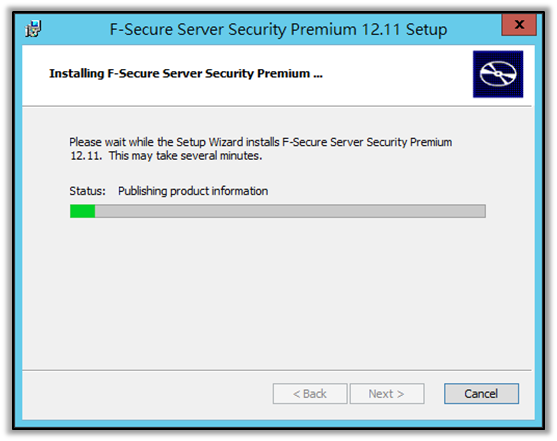
Task: Click the Publishing product information status text
Action: (x=193, y=191)
